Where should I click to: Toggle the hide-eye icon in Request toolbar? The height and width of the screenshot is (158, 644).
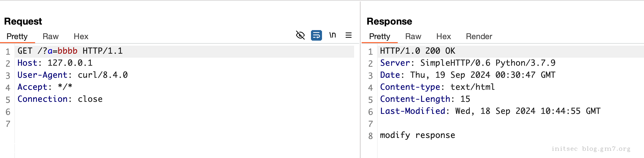pyautogui.click(x=300, y=35)
